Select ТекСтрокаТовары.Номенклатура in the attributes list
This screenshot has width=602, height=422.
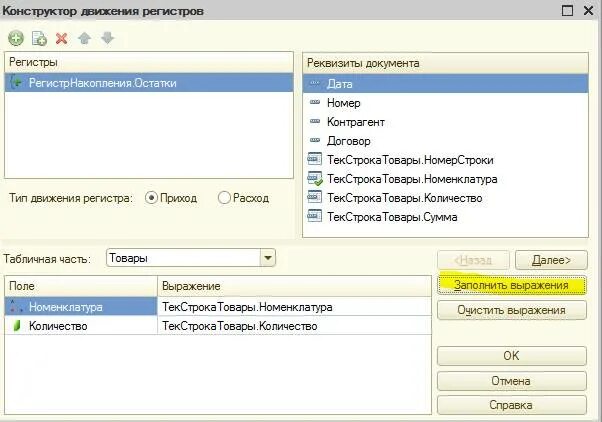445,179
